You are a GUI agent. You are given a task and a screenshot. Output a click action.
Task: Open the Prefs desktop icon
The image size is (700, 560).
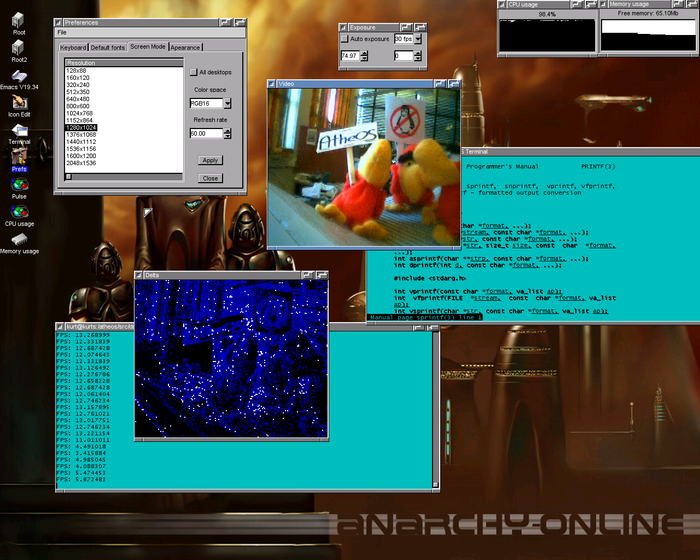19,157
